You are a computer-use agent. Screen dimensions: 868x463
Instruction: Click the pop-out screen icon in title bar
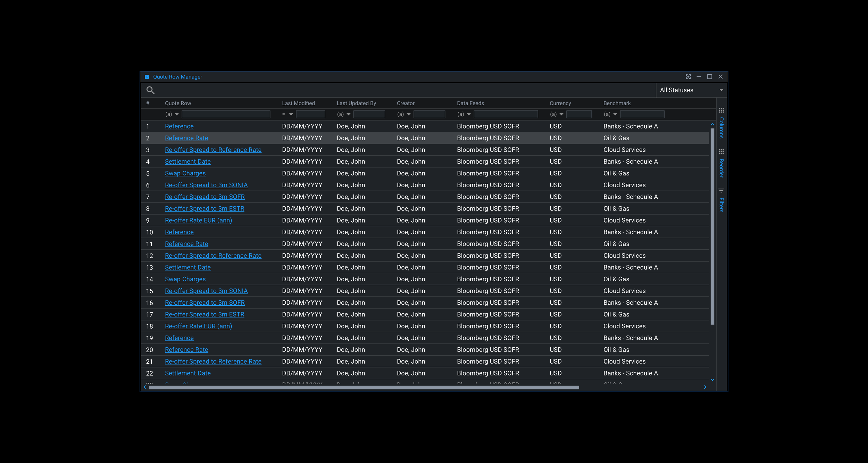[688, 77]
